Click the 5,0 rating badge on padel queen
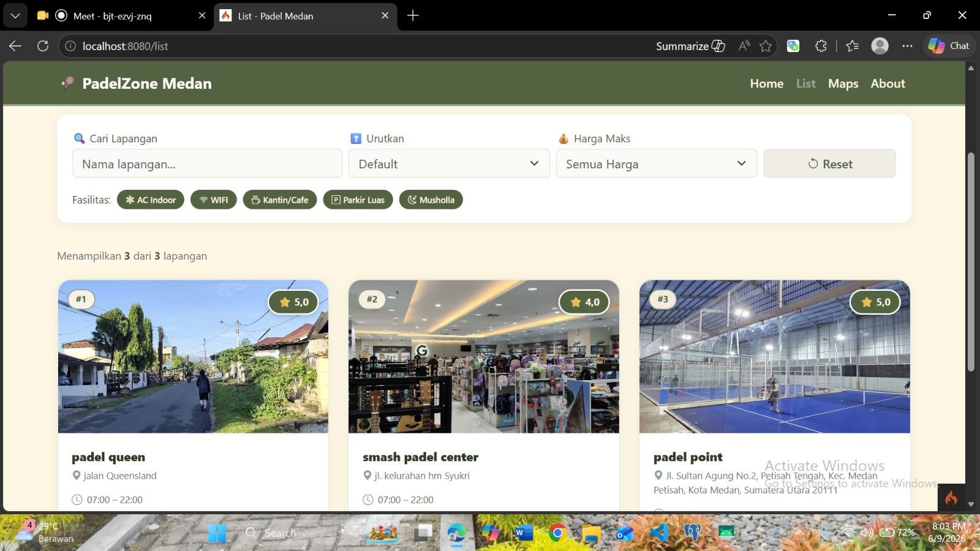Screen dimensions: 980x551 (x=293, y=302)
